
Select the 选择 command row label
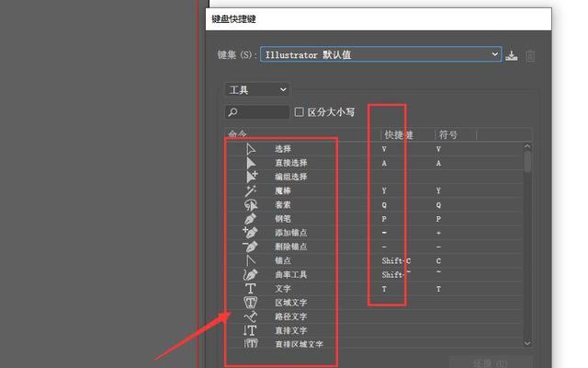(283, 149)
